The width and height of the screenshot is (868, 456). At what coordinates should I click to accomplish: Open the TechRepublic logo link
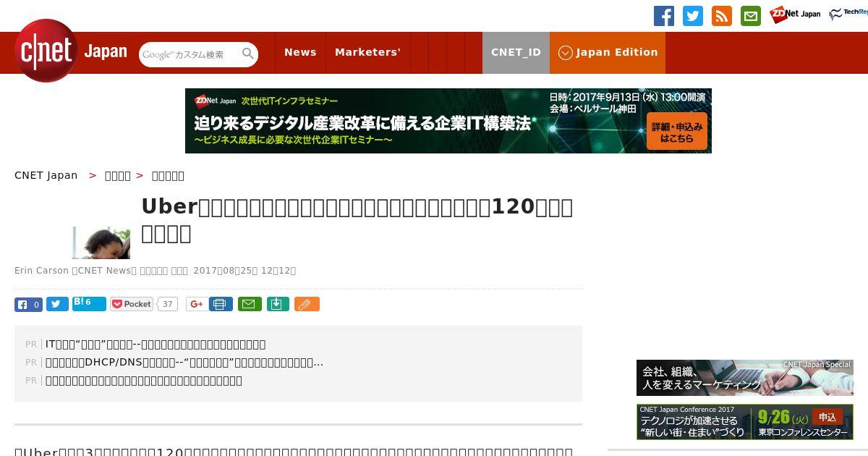click(x=848, y=14)
